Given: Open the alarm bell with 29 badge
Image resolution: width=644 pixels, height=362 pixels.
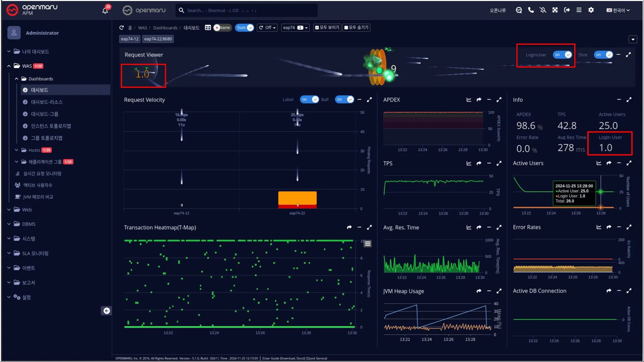Looking at the screenshot, I should pyautogui.click(x=105, y=10).
